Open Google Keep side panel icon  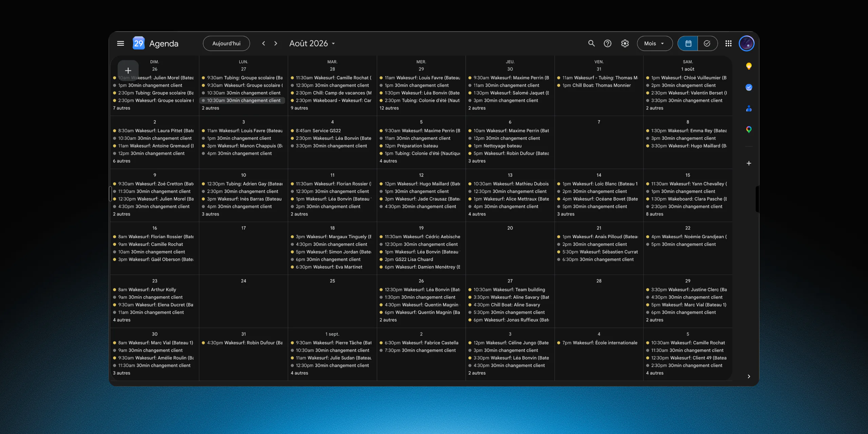(x=749, y=66)
